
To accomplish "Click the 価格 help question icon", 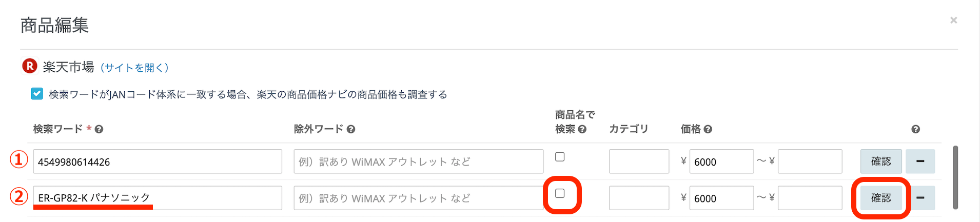I will click(x=708, y=129).
